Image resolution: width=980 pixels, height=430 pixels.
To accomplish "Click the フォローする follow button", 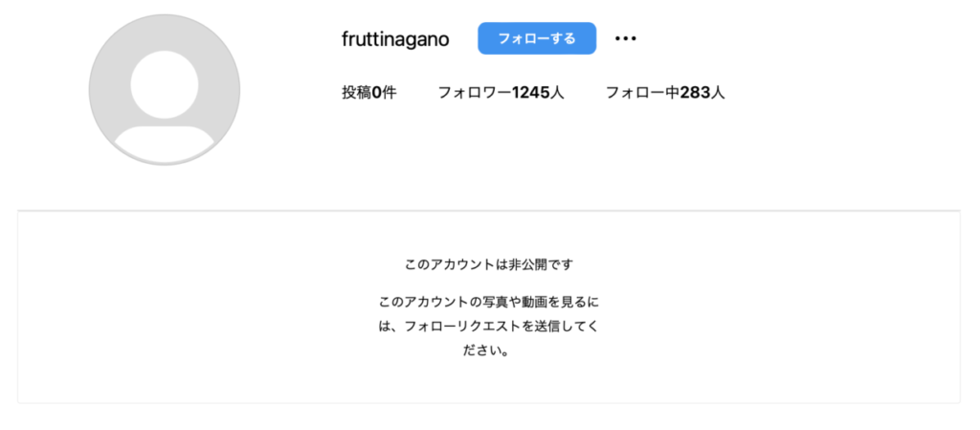I will coord(537,38).
